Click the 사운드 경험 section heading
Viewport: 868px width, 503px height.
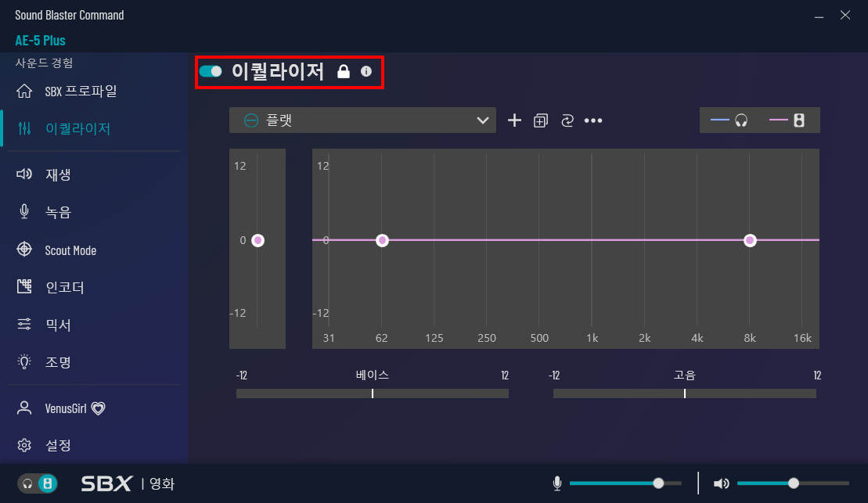[45, 63]
